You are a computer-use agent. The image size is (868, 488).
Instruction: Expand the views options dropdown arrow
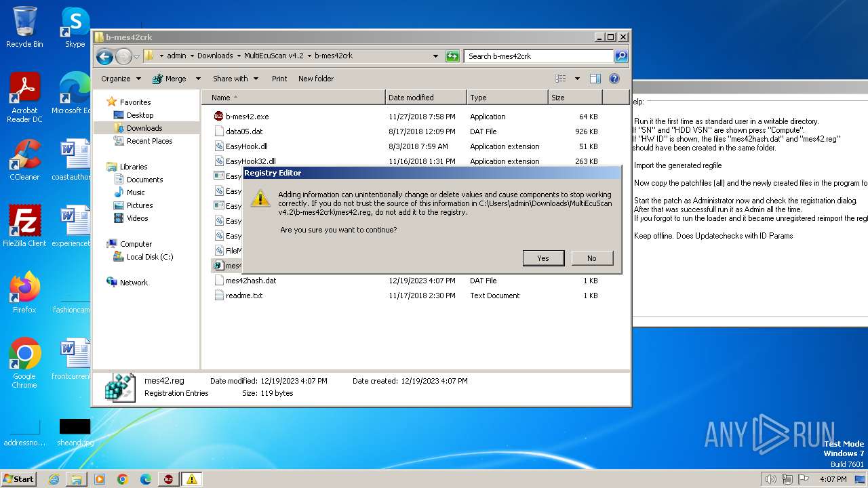(577, 79)
